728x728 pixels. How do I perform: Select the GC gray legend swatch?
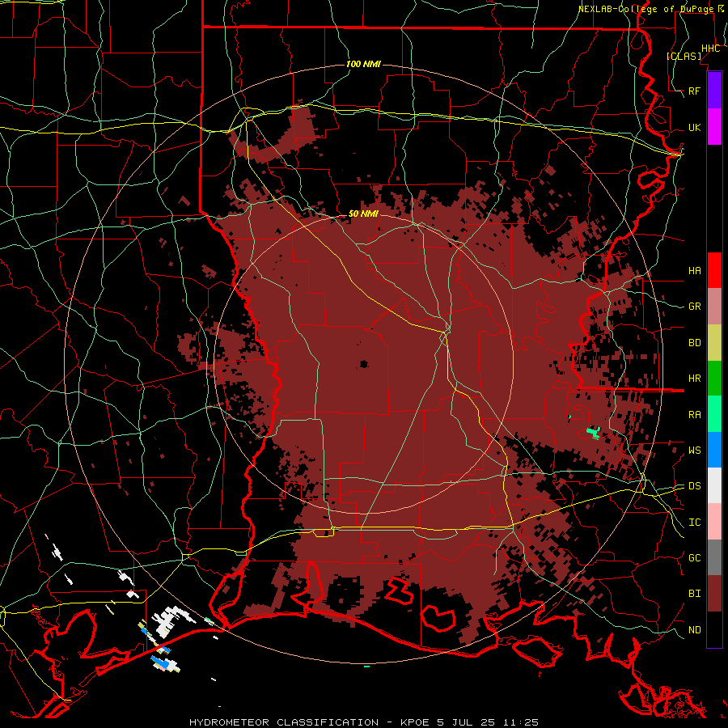[714, 557]
